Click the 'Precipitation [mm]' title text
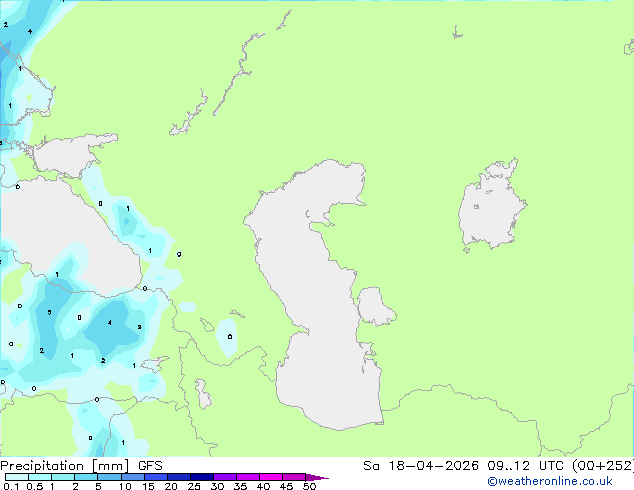 tap(65, 466)
